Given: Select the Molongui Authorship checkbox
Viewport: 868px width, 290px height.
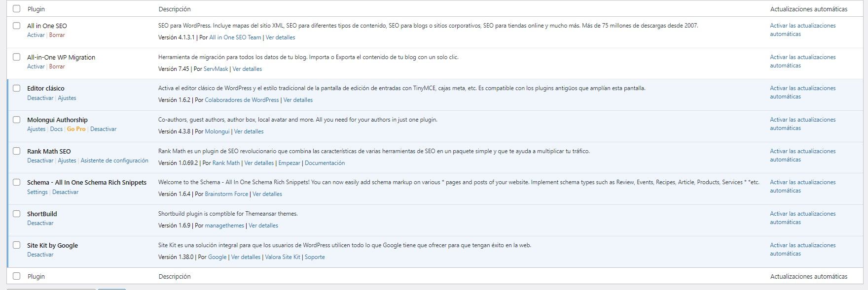Looking at the screenshot, I should [17, 120].
